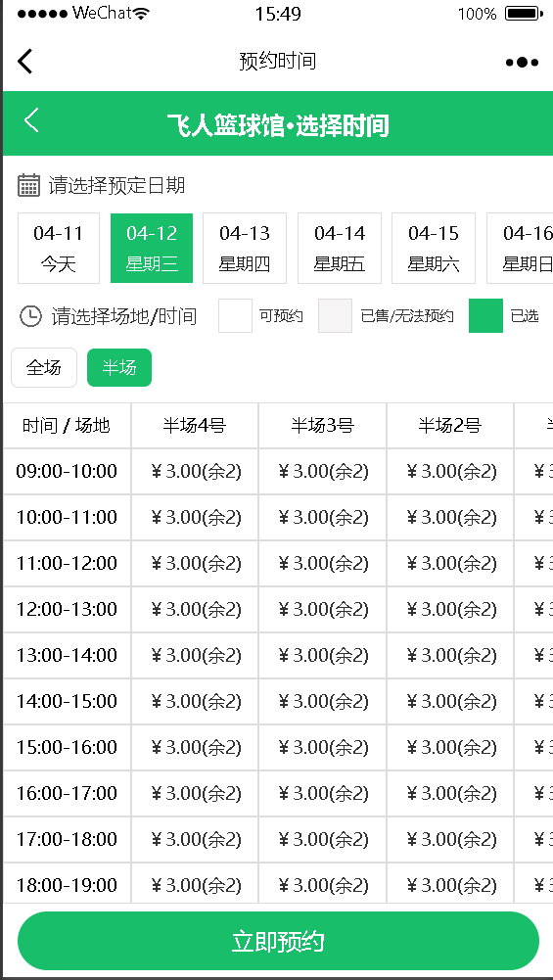Viewport: 553px width, 980px height.
Task: Tap the calendar icon beside the date prompt
Action: point(28,186)
